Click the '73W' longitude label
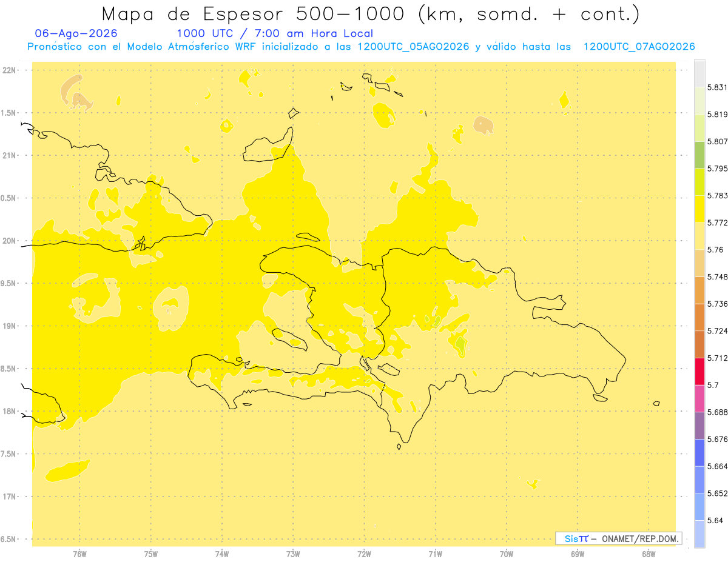 pos(293,554)
